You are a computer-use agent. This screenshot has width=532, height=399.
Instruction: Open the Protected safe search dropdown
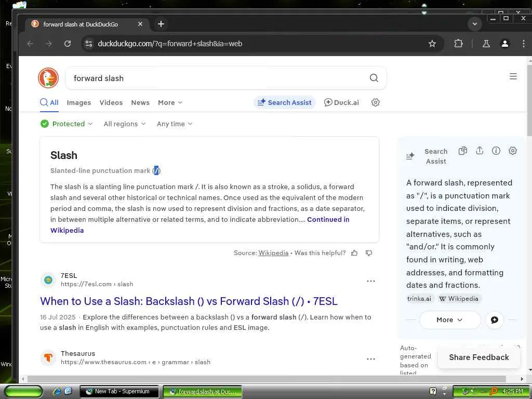[x=66, y=124]
